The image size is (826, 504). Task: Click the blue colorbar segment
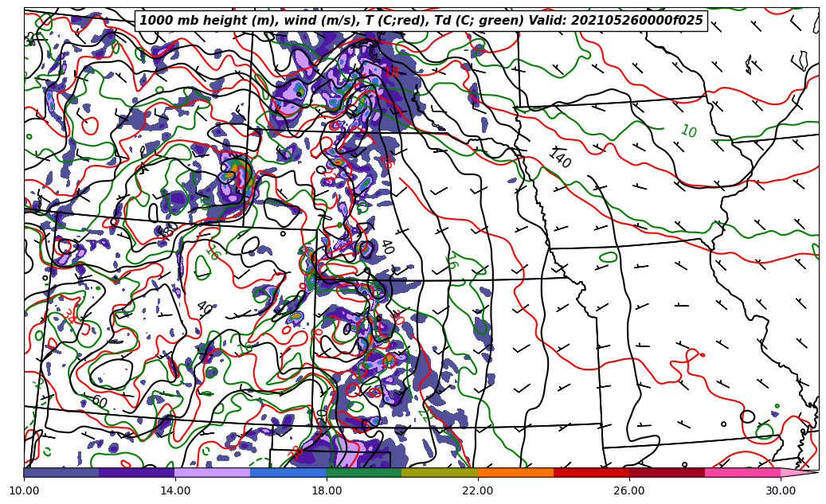(x=288, y=472)
